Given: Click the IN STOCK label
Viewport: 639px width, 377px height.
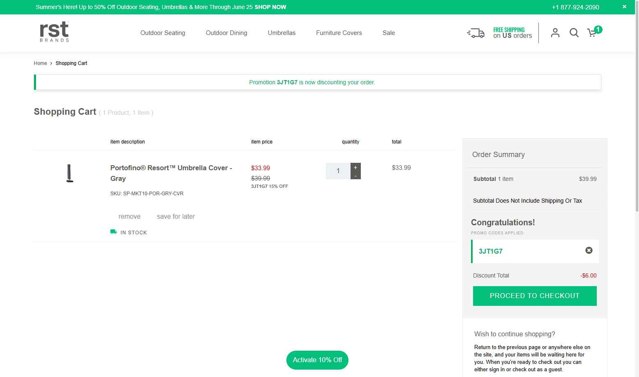Looking at the screenshot, I should tap(133, 232).
